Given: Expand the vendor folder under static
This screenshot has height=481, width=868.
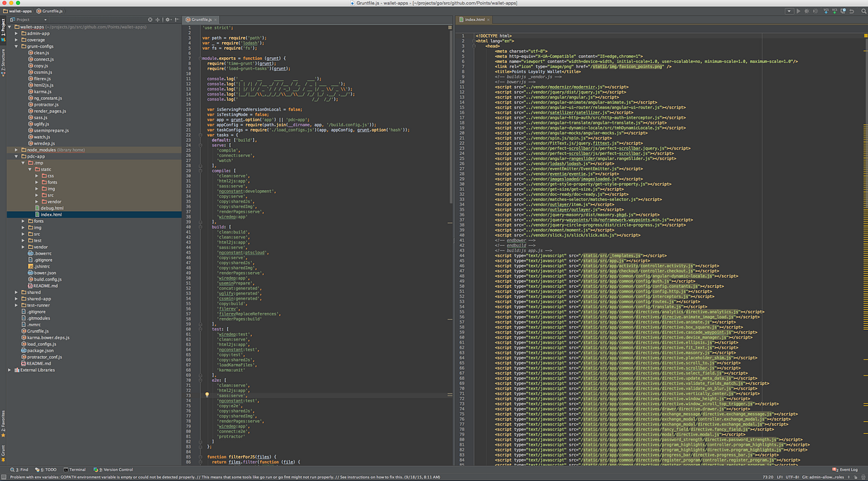Looking at the screenshot, I should (x=38, y=201).
